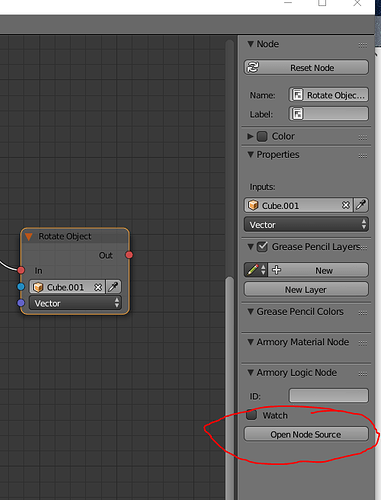Click the Grease Pencil Colors drag grip

click(363, 313)
